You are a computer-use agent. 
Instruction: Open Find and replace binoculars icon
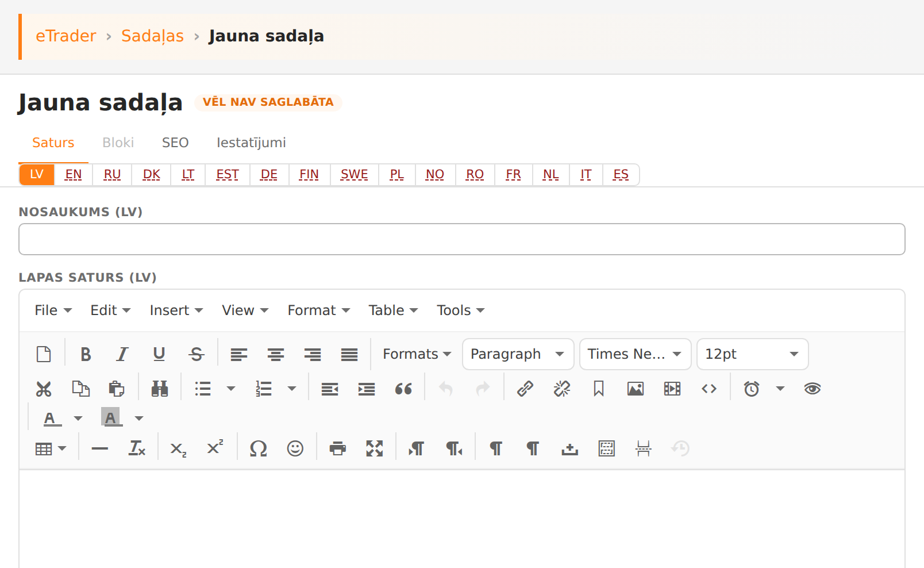click(160, 389)
